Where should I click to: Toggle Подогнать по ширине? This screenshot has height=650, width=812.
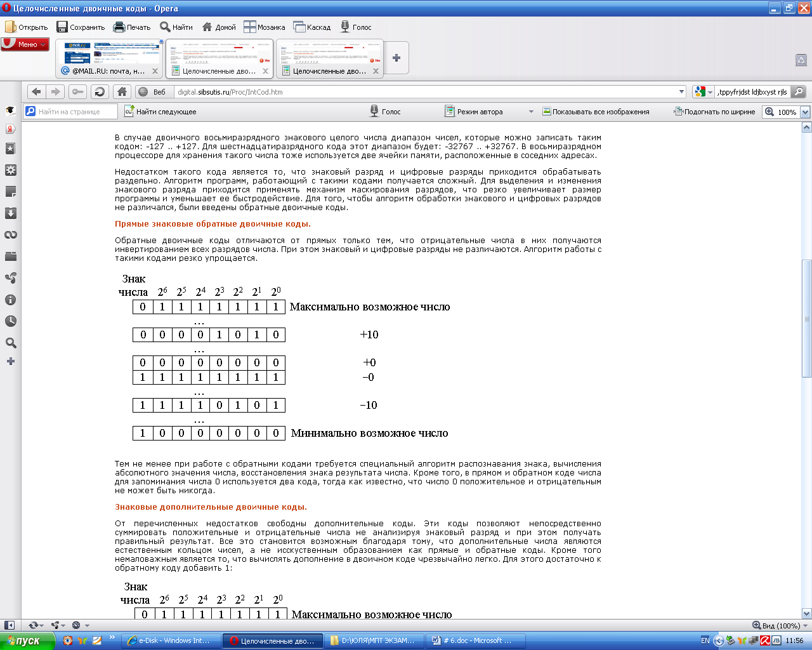714,111
